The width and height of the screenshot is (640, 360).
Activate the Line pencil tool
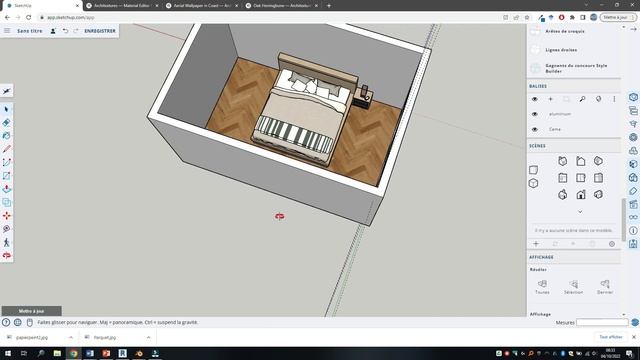(x=6, y=149)
